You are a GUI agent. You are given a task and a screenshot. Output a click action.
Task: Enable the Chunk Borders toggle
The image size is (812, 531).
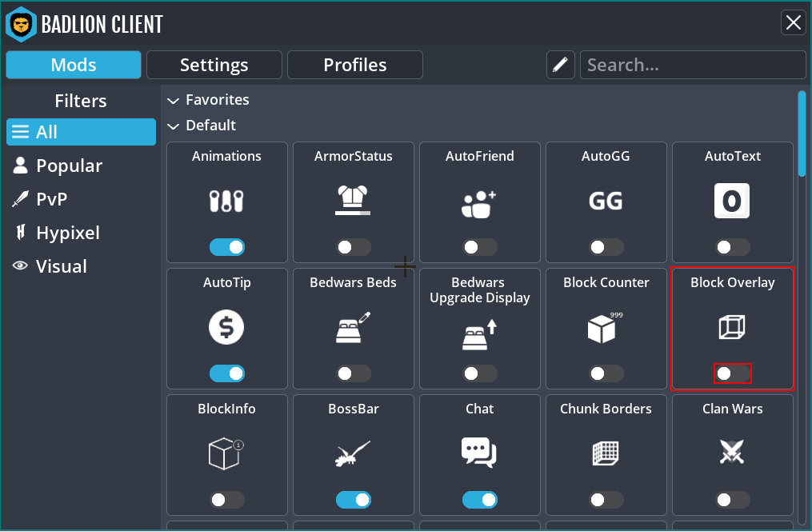coord(606,500)
